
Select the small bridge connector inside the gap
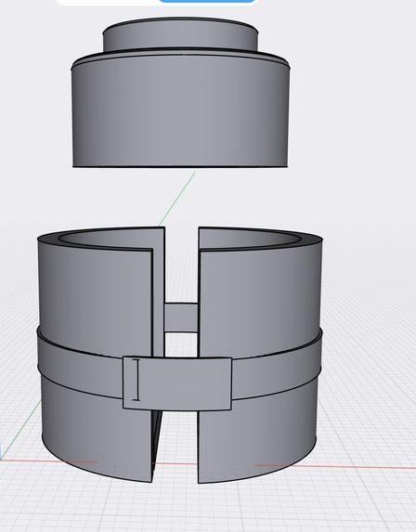(181, 318)
